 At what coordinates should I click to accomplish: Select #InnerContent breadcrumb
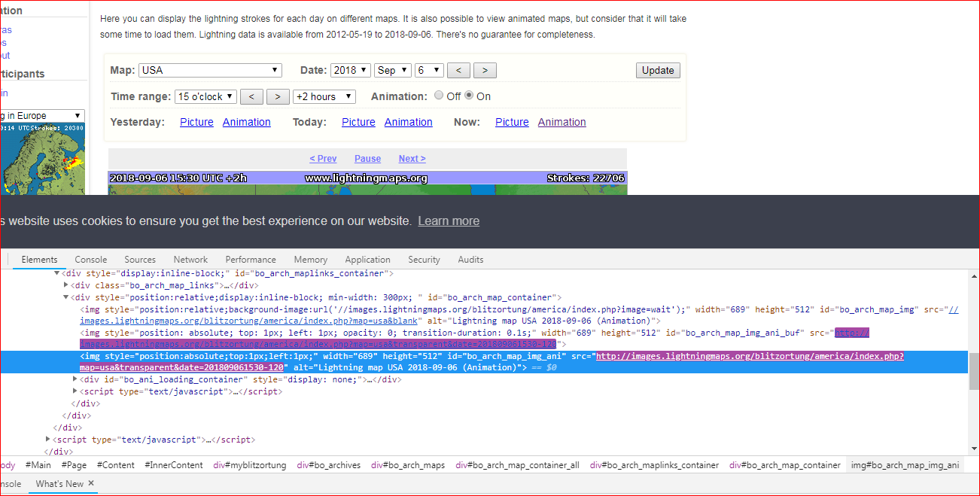click(x=174, y=465)
